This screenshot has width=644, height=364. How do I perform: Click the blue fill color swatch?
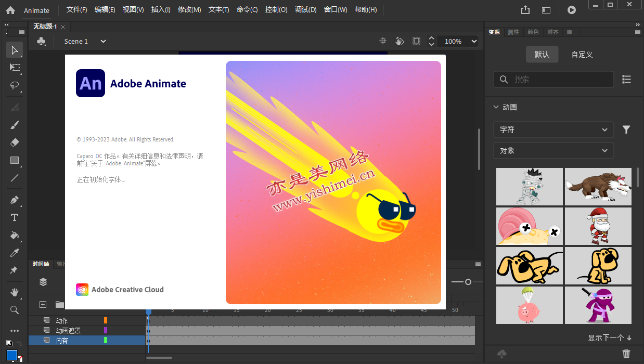[x=12, y=355]
